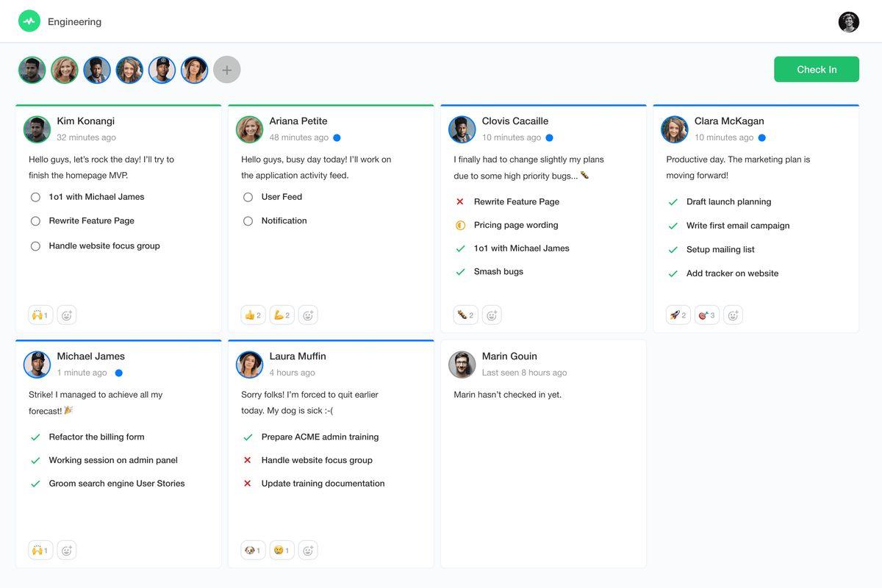Add a team member with plus icon

(x=226, y=70)
